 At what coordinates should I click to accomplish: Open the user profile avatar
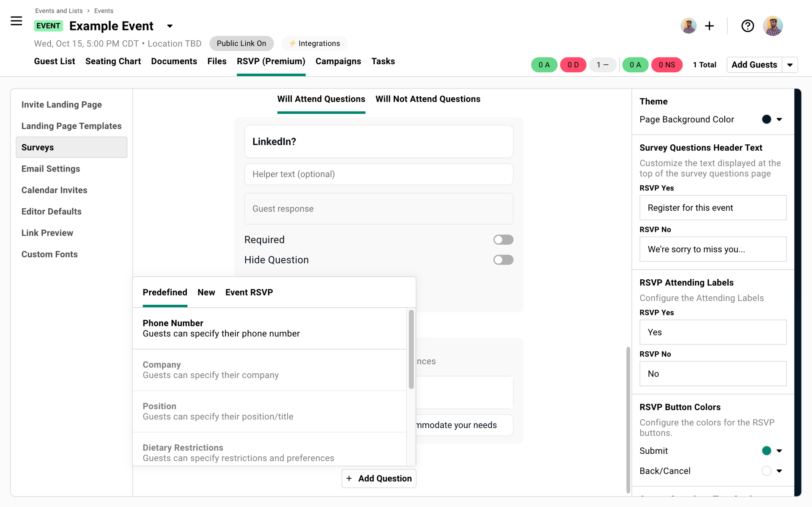pyautogui.click(x=772, y=26)
